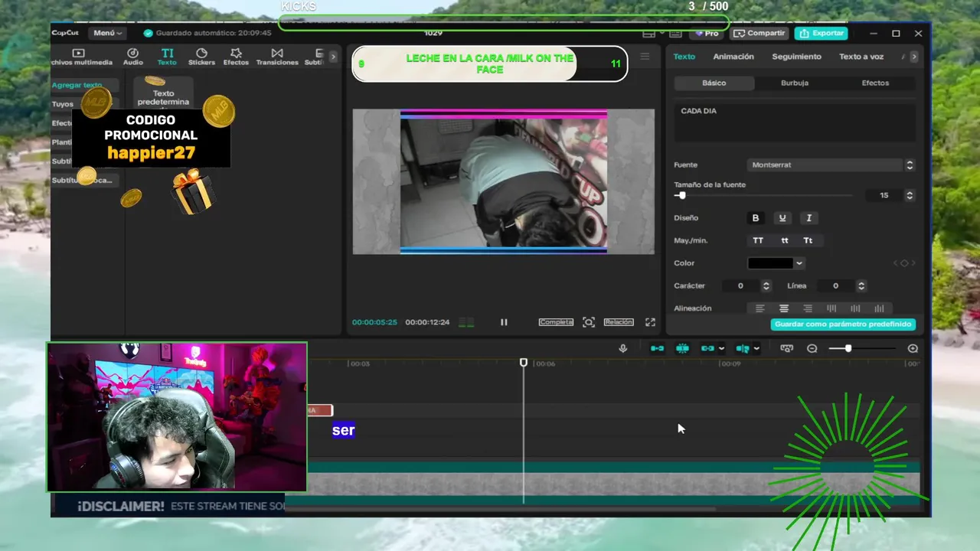Select vertical middle alignment icon
Viewport: 980px width, 551px height.
855,308
